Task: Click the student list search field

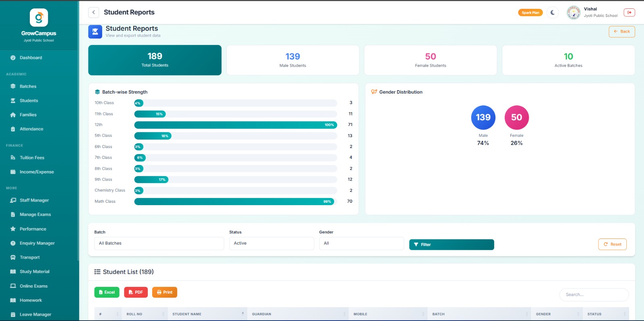Action: (594, 295)
